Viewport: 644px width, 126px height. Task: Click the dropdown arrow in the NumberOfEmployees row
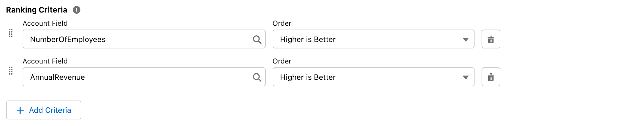[465, 40]
